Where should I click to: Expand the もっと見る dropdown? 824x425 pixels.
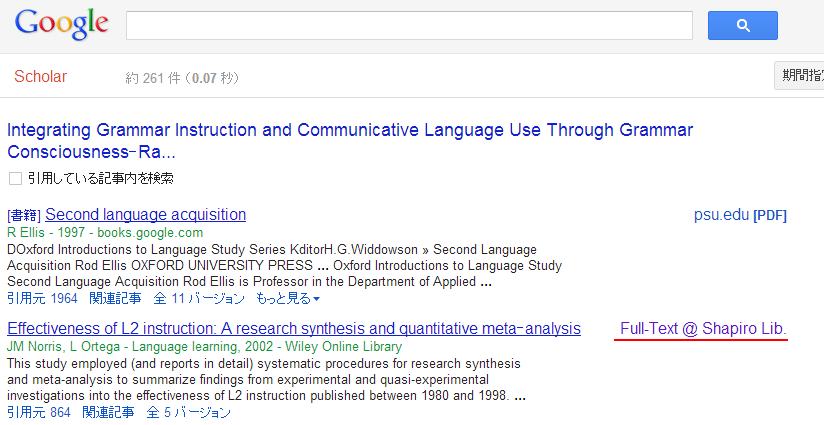288,298
